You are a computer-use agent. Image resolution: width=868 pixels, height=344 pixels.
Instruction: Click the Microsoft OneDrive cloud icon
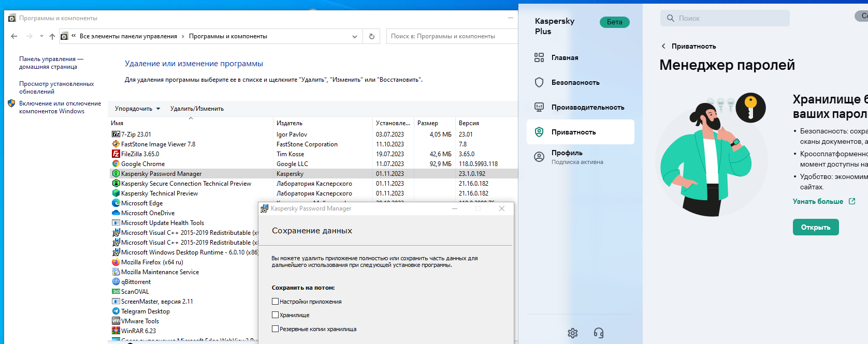click(x=116, y=213)
